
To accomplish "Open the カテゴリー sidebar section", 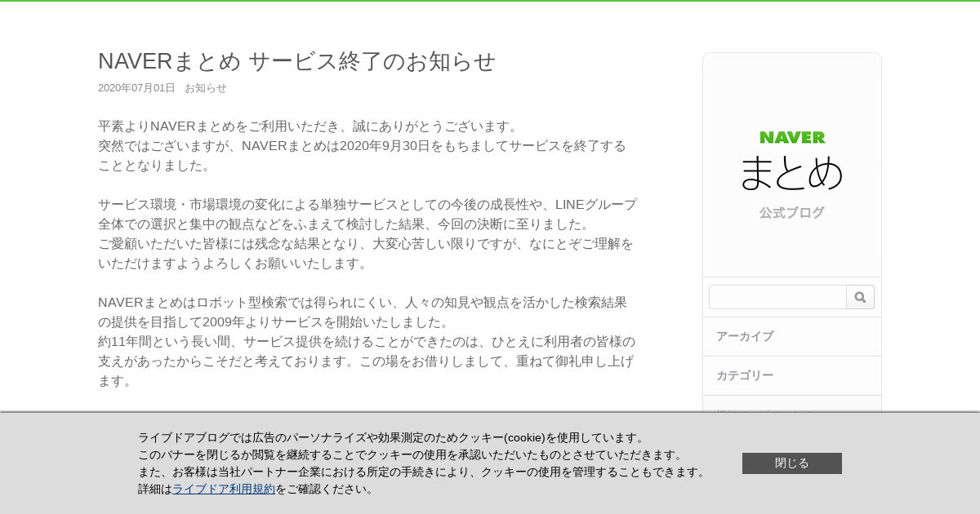I will tap(792, 375).
